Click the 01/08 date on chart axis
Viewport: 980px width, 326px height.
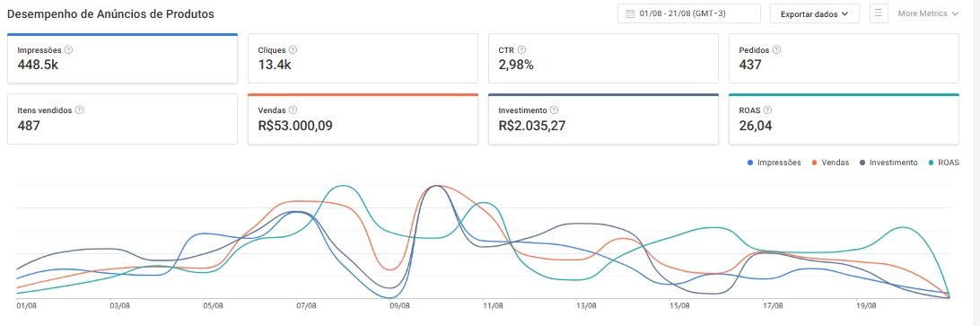tap(26, 306)
